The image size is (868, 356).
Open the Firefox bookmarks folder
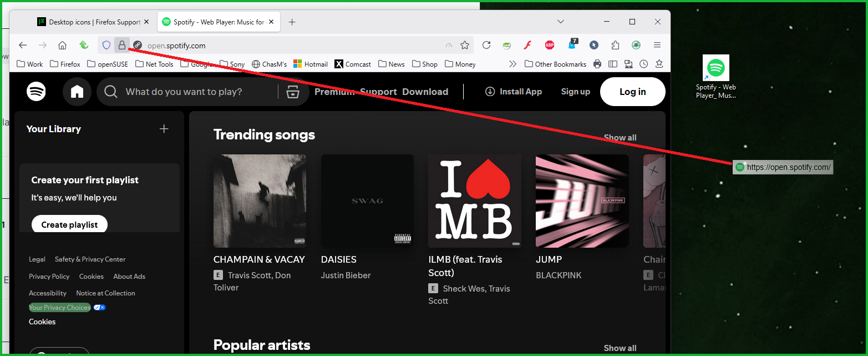(65, 64)
